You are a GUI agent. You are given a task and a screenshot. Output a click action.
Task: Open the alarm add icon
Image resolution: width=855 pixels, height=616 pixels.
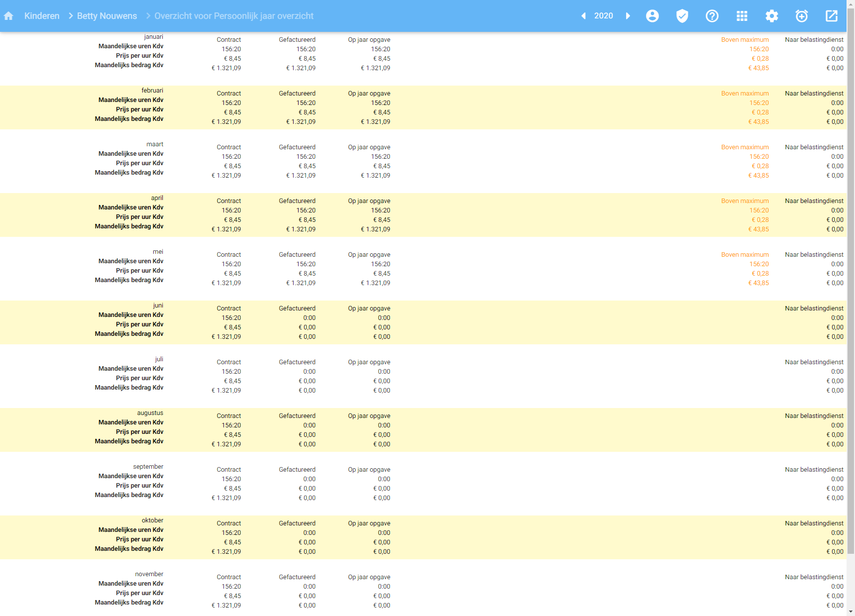click(802, 16)
